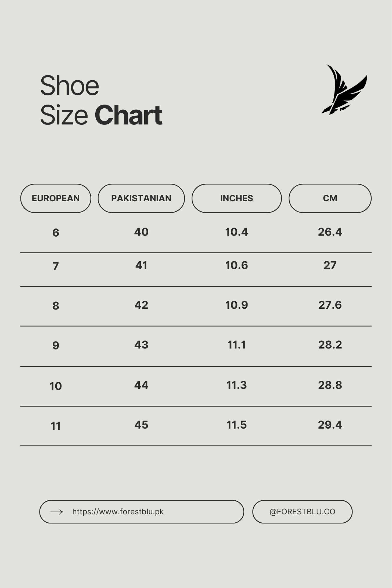Click the Shoe Size Chart title

pyautogui.click(x=101, y=100)
